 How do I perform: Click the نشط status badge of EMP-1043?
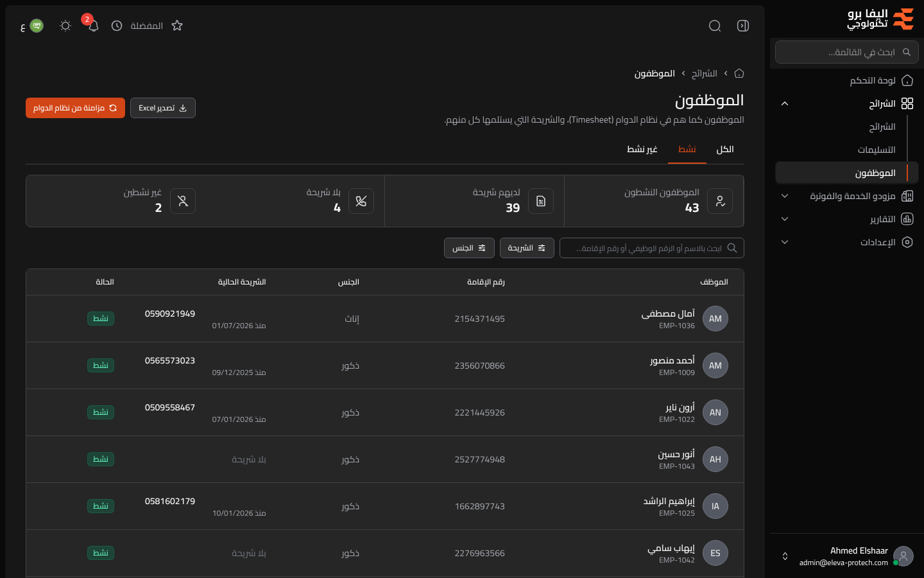coord(101,459)
